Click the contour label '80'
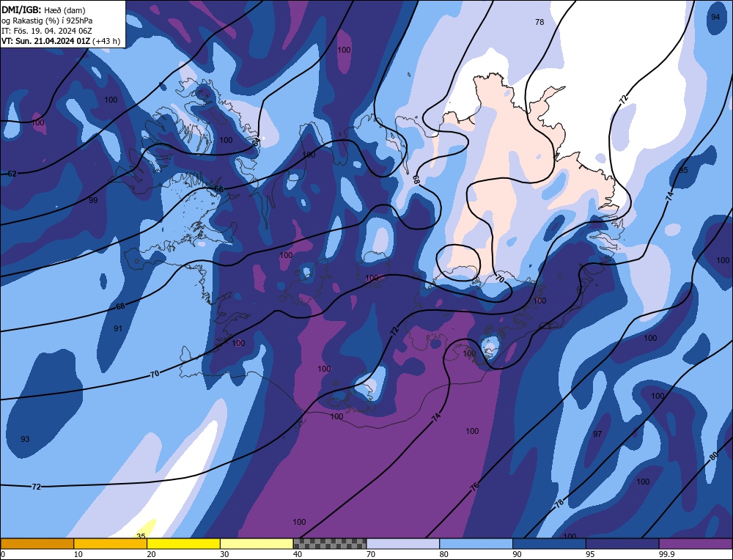This screenshot has height=560, width=733. coord(713,456)
